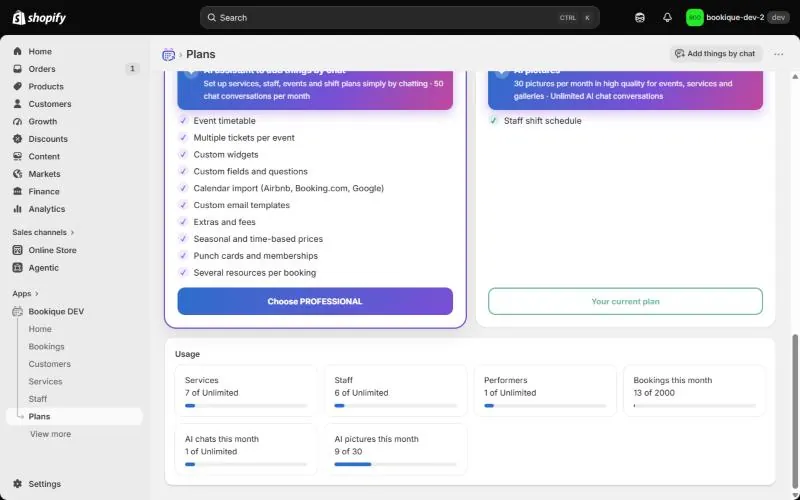Click the AI pictures this month progress bar
Image resolution: width=800 pixels, height=500 pixels.
[x=395, y=464]
